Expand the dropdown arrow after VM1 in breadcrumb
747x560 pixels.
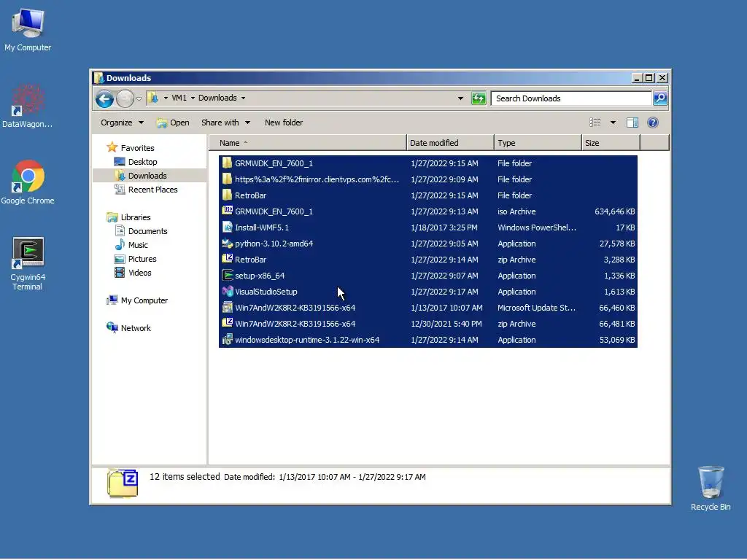tap(193, 98)
